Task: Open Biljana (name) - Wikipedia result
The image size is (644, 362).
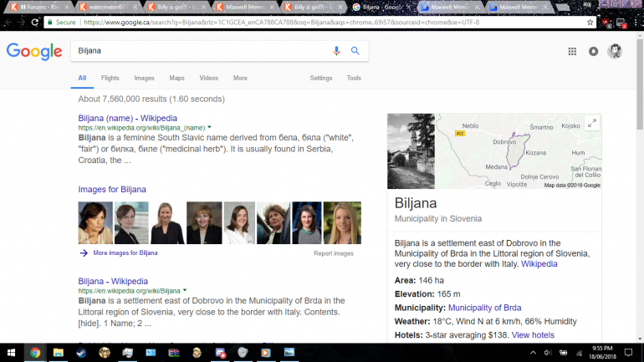Action: (128, 118)
